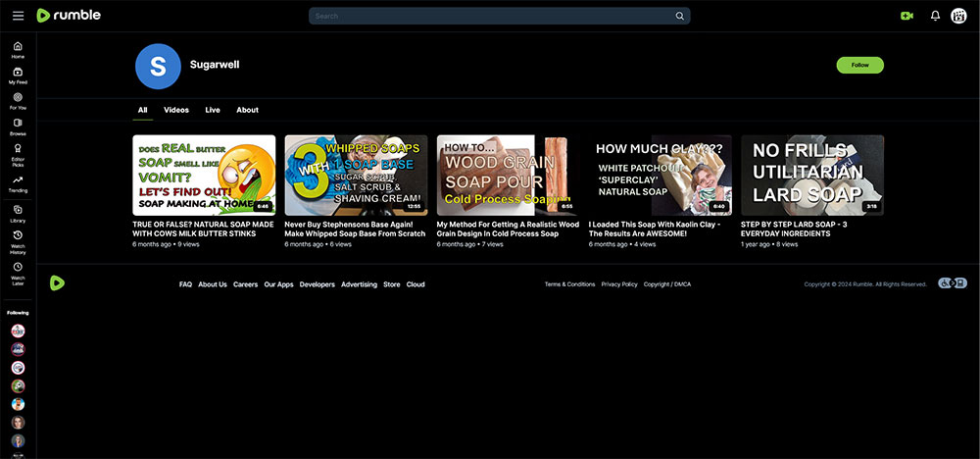Open seventh followed channel avatar

[18, 441]
